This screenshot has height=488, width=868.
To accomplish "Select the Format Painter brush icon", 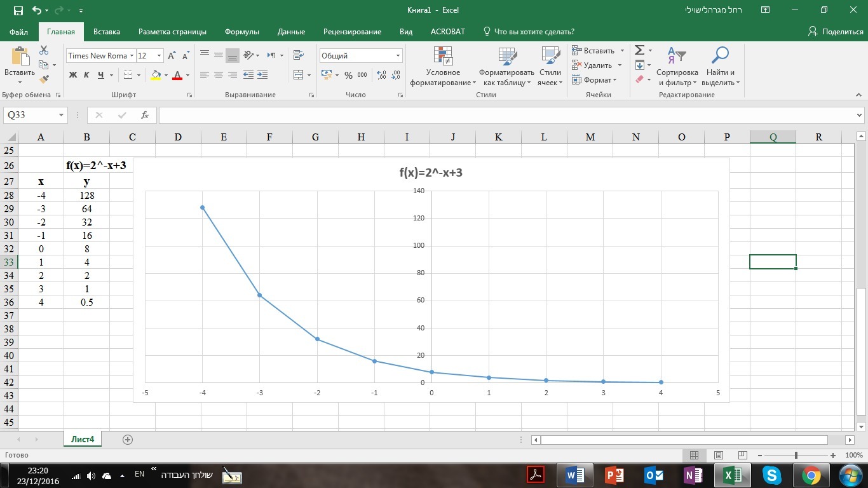I will 44,79.
